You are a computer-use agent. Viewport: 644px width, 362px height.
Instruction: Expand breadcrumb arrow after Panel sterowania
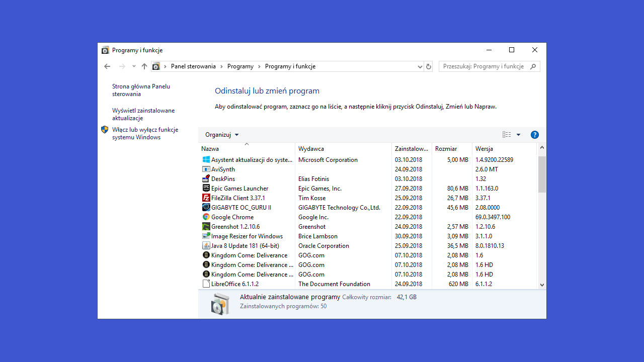pos(221,66)
